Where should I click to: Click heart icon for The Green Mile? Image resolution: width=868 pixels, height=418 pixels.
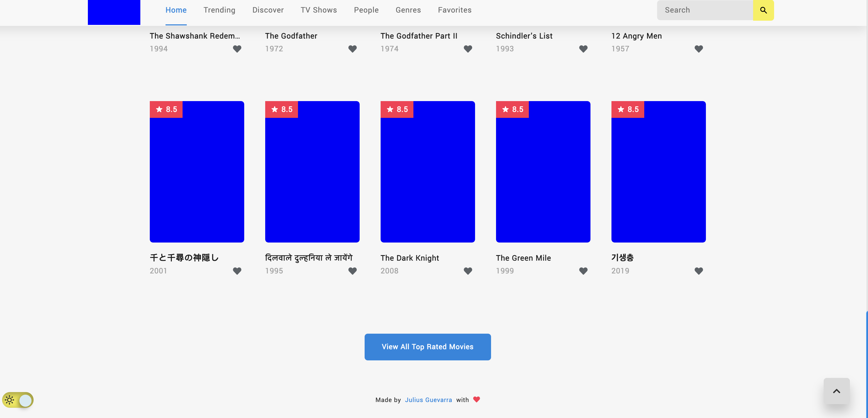(x=583, y=271)
